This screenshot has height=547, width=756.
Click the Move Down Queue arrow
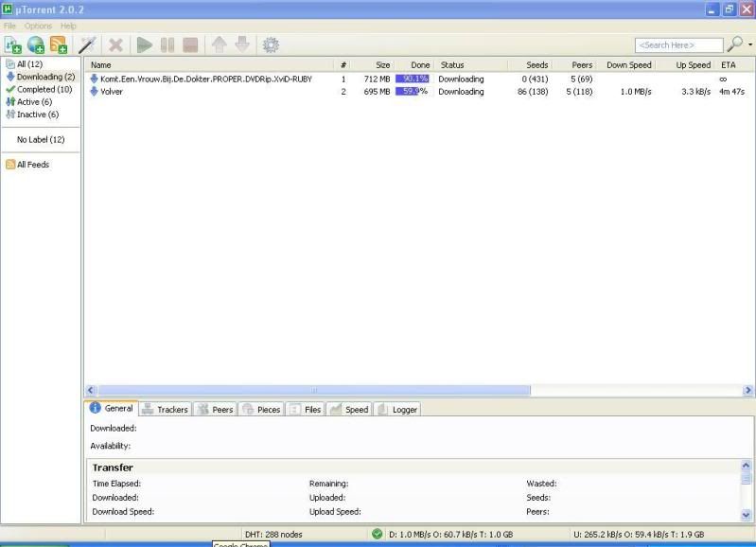pyautogui.click(x=242, y=44)
